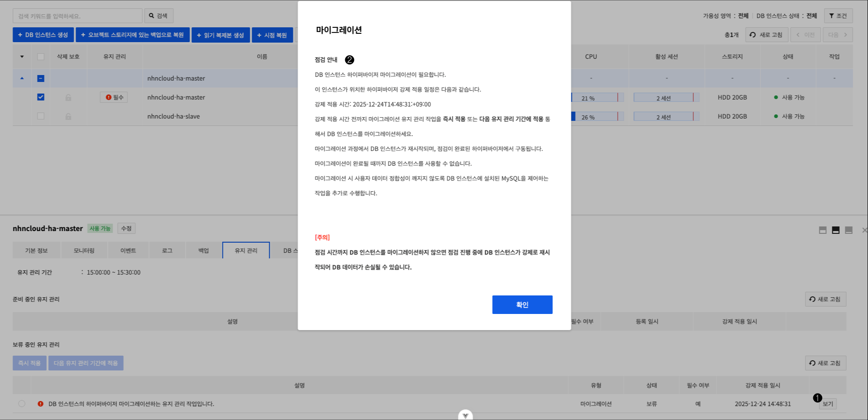868x420 pixels.
Task: Open the 백업 tab
Action: click(203, 250)
